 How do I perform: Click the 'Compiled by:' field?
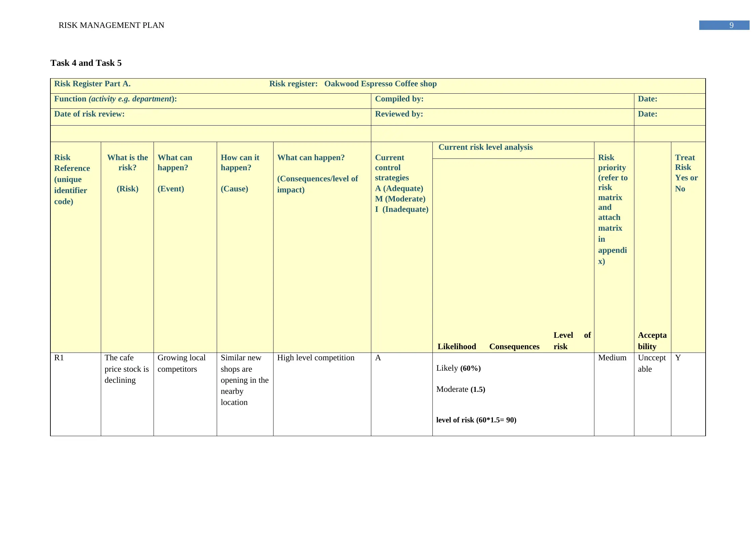click(502, 101)
